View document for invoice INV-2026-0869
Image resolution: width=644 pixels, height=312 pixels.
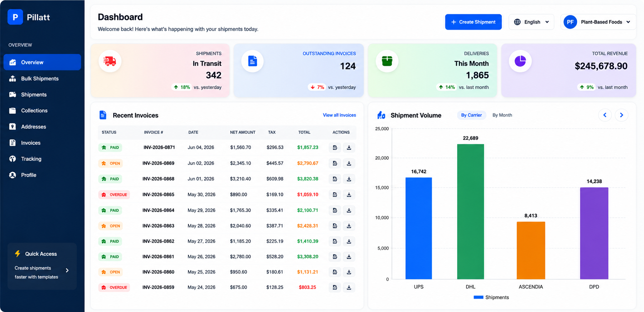point(335,163)
